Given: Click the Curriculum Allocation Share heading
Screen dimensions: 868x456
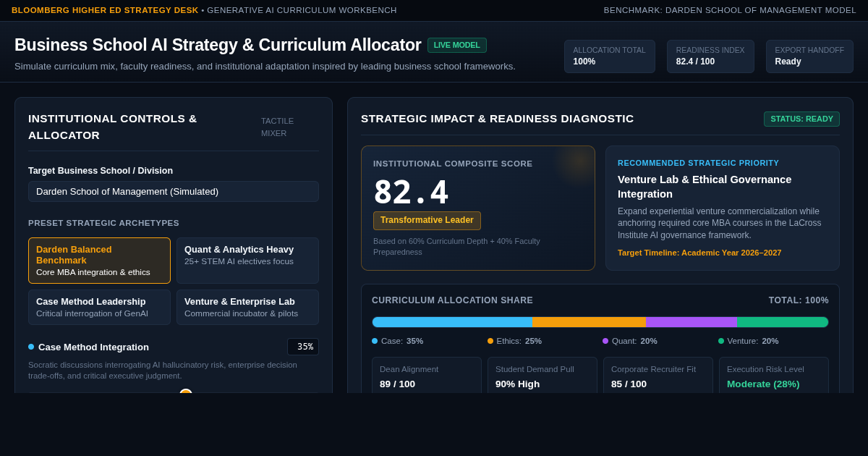Looking at the screenshot, I should coord(452,300).
